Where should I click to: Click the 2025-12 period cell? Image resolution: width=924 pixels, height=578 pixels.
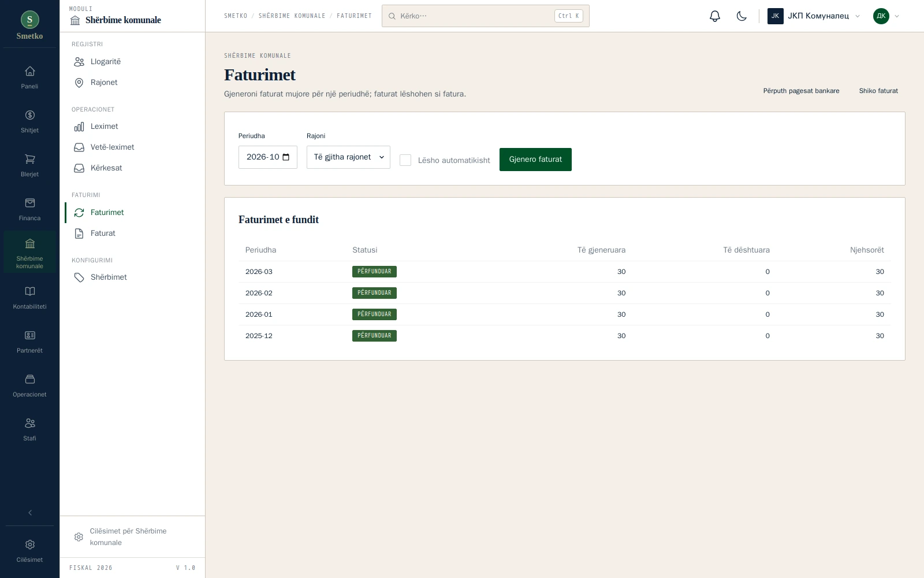tap(259, 336)
